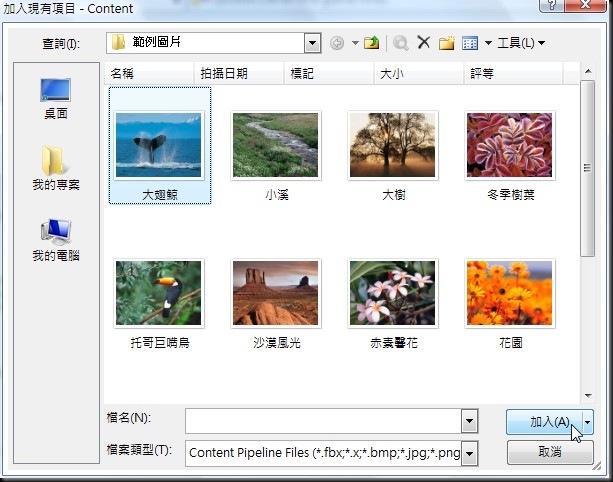Select the 花園 garden thumbnail
Screen dimensions: 613x482
(x=510, y=293)
